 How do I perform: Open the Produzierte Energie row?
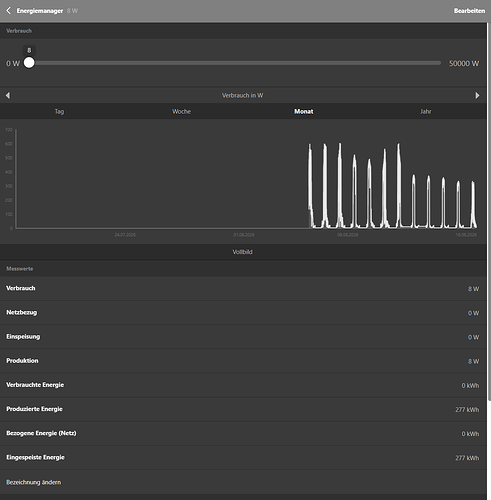click(243, 409)
